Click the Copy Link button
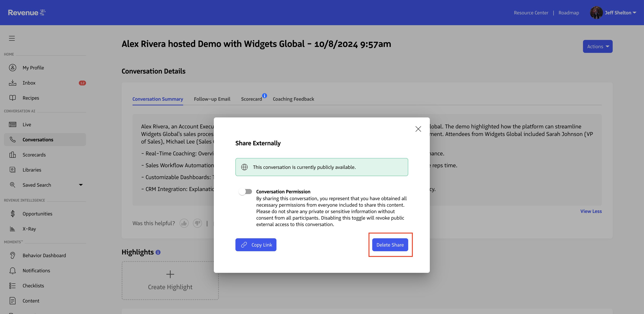This screenshot has height=314, width=644. coord(256,245)
